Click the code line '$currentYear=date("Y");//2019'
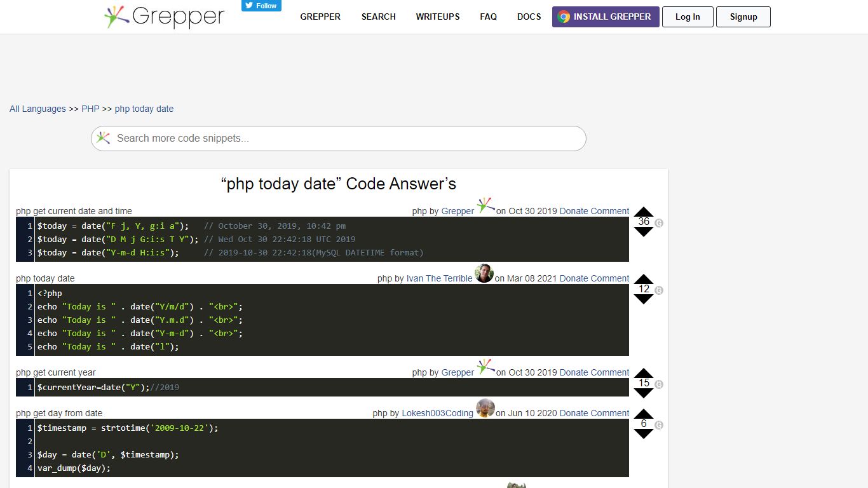 108,387
